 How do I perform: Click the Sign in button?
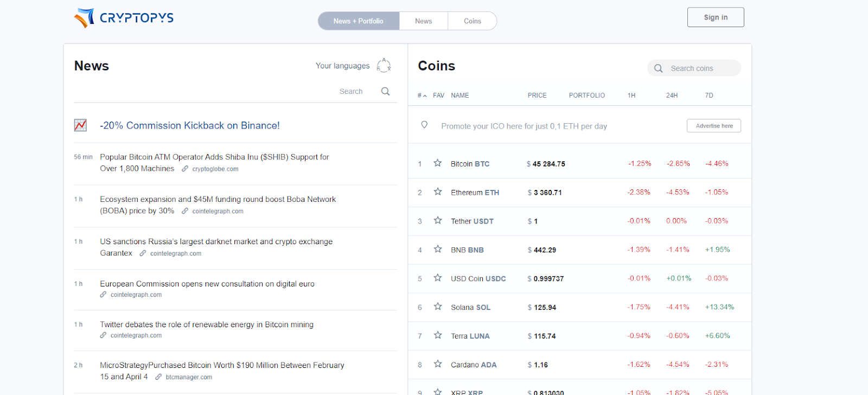pos(716,17)
